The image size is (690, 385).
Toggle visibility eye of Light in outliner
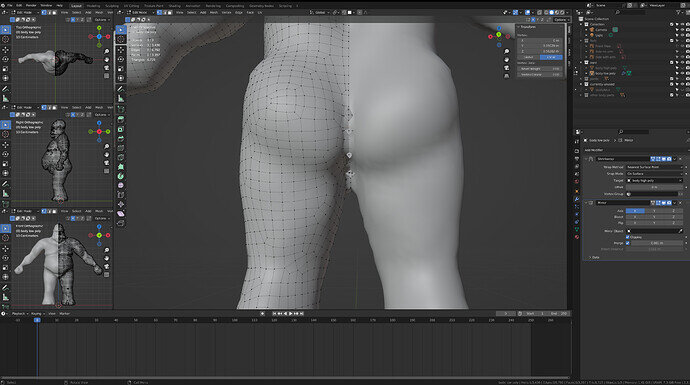[x=683, y=35]
